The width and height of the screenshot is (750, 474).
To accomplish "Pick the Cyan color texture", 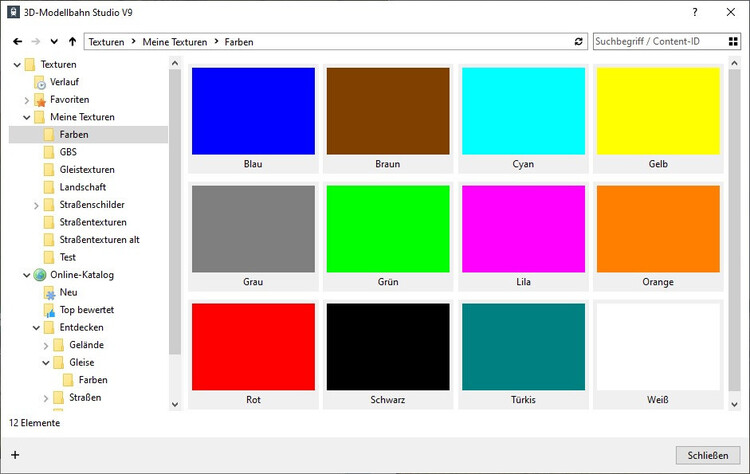I will pyautogui.click(x=523, y=111).
